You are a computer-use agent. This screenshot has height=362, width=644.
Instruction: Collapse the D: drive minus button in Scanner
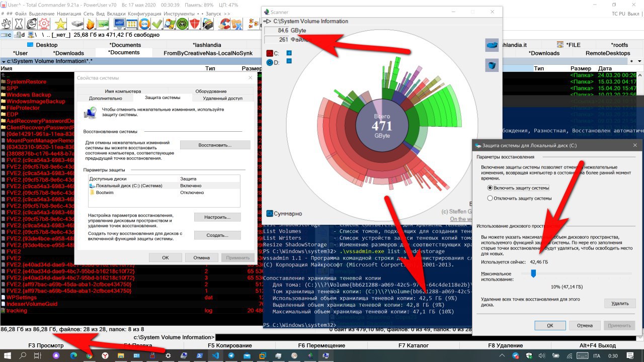pos(289,61)
